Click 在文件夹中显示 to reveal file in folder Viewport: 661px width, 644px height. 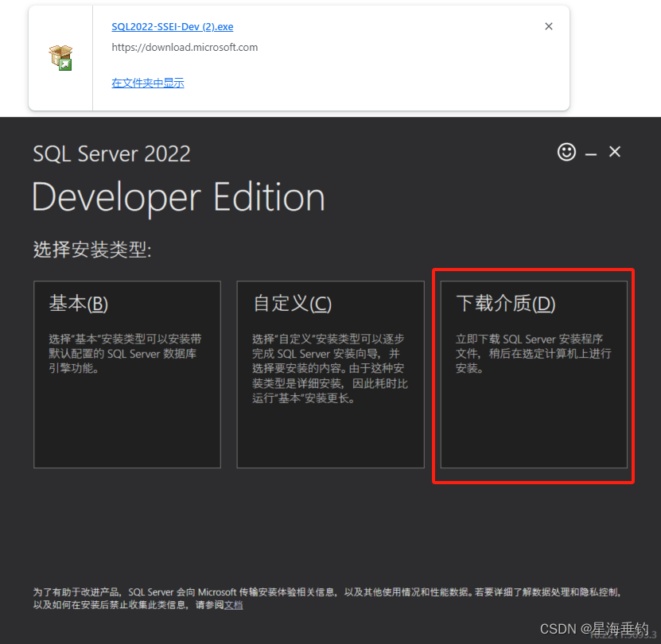tap(147, 83)
